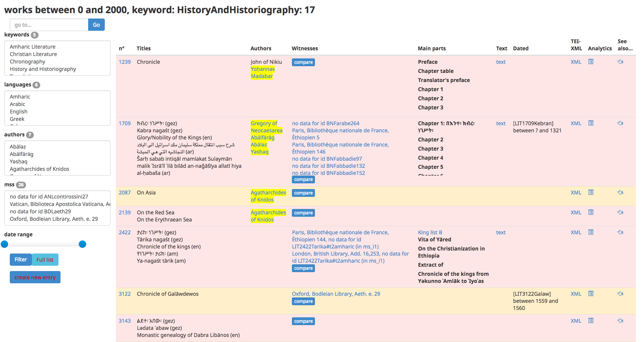Select Agatharchides of Knidos in authors list
The image size is (644, 342).
click(40, 169)
